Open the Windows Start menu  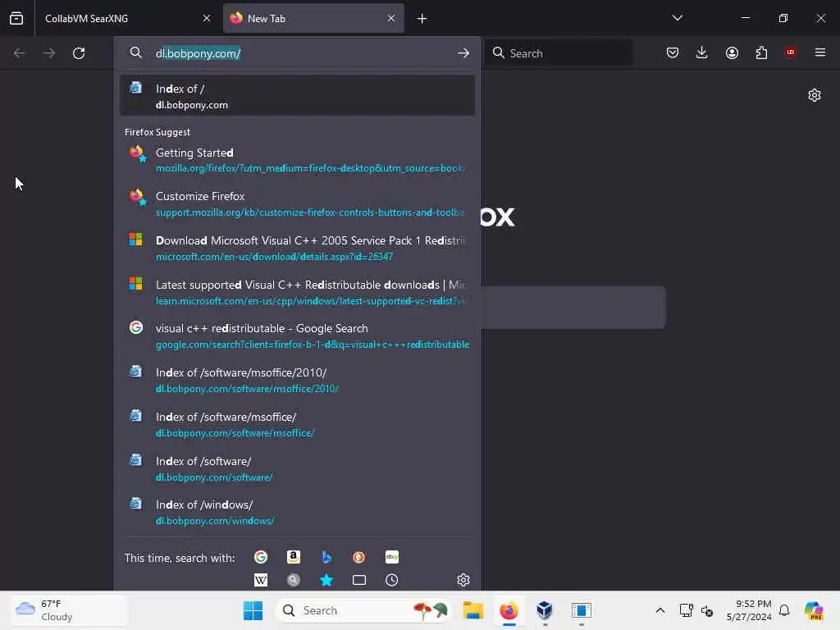[x=253, y=610]
